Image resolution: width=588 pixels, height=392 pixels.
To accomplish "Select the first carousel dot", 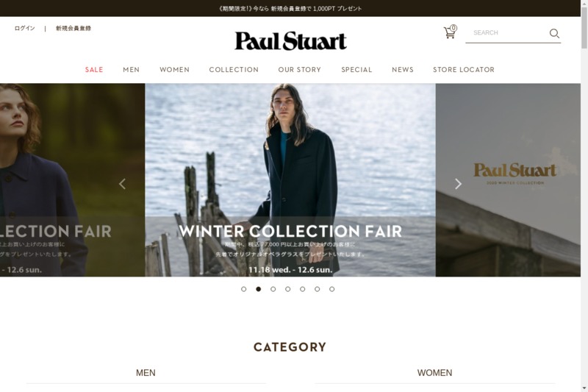I will tap(244, 289).
